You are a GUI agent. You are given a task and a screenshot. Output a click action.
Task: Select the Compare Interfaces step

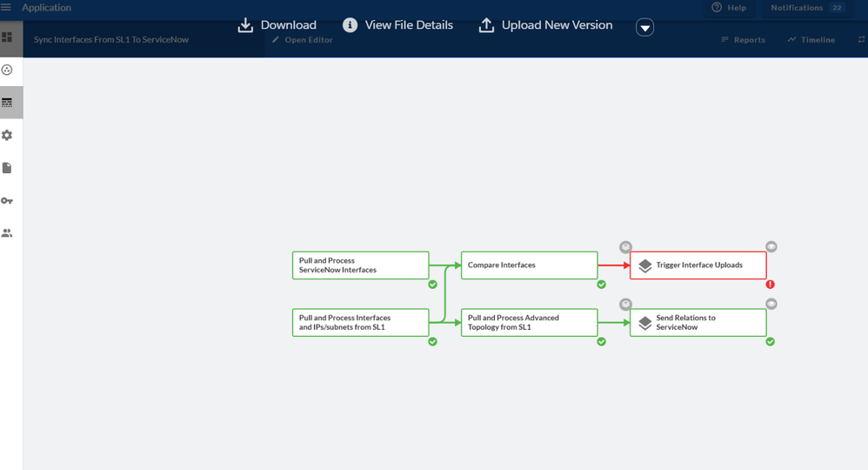[529, 265]
